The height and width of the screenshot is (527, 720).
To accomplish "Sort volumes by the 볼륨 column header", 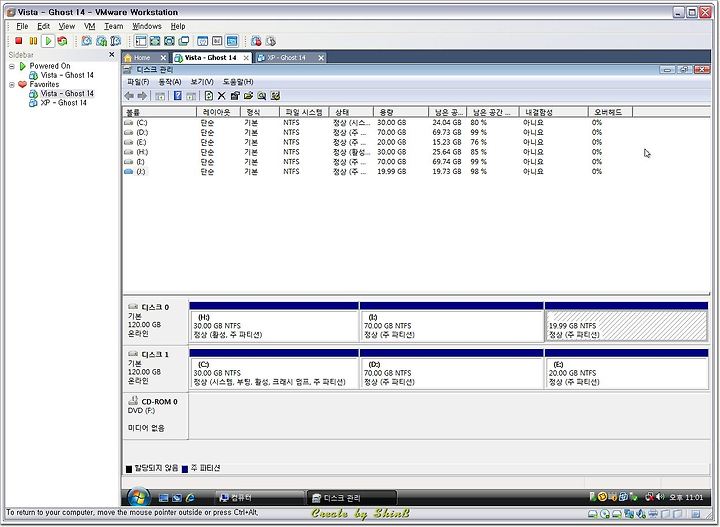I will (159, 112).
